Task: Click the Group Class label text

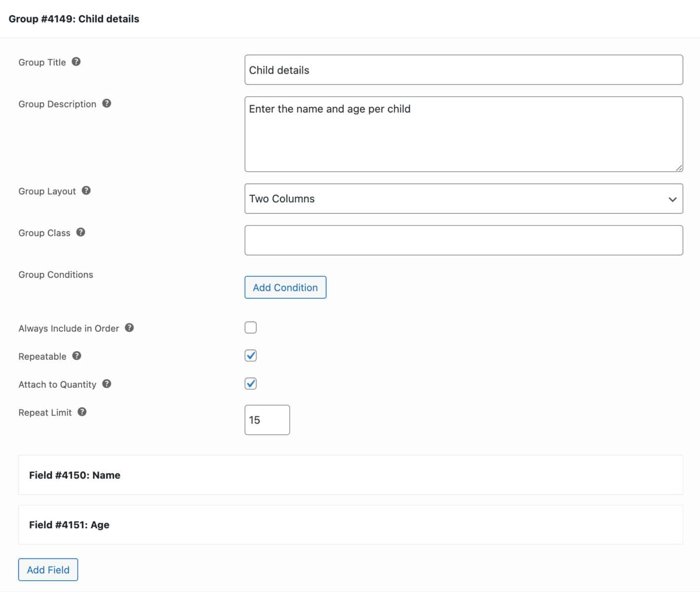Action: 44,233
